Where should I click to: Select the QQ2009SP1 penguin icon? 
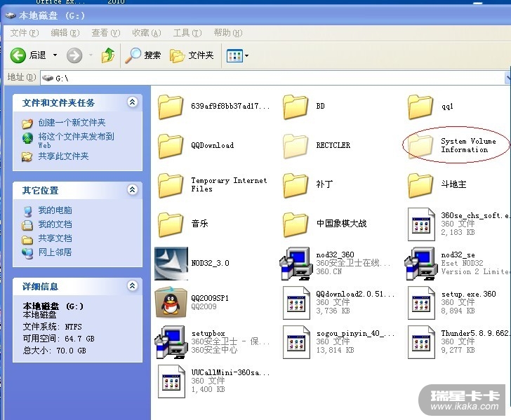171,302
